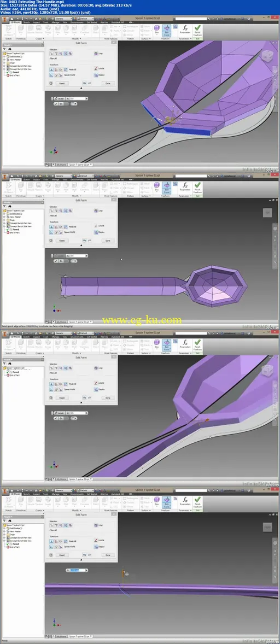Click Display icon in top frame Edit Form

[x=96, y=75]
